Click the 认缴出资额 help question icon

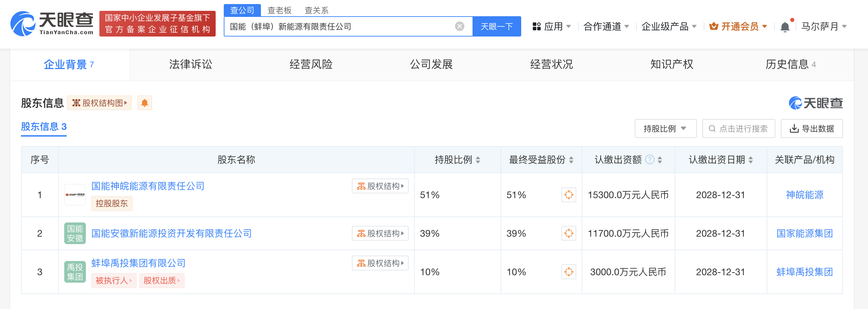[x=650, y=160]
